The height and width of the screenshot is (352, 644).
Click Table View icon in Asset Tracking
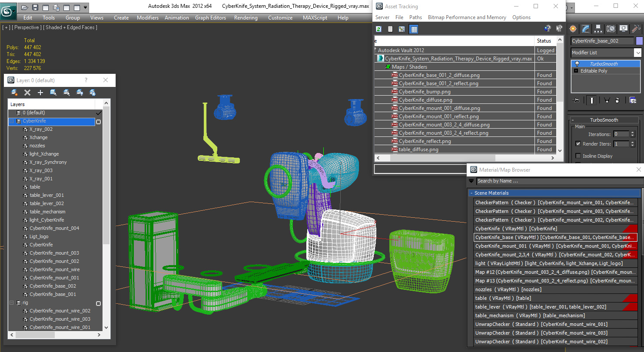point(414,29)
